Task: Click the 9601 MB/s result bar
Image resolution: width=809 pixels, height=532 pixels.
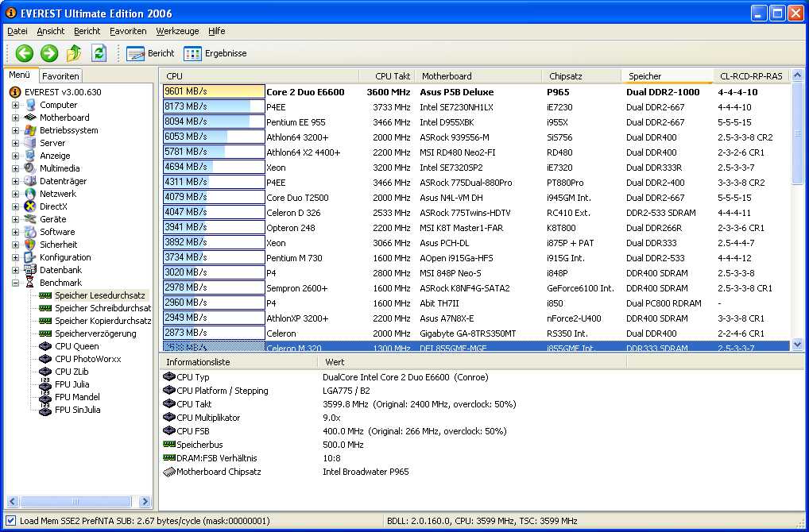Action: pyautogui.click(x=214, y=92)
